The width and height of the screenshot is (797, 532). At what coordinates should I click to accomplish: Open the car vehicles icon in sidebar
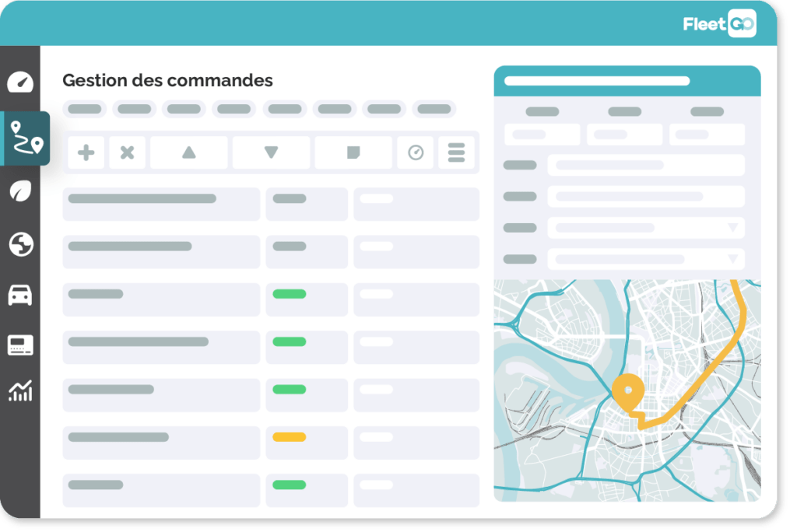pos(20,296)
